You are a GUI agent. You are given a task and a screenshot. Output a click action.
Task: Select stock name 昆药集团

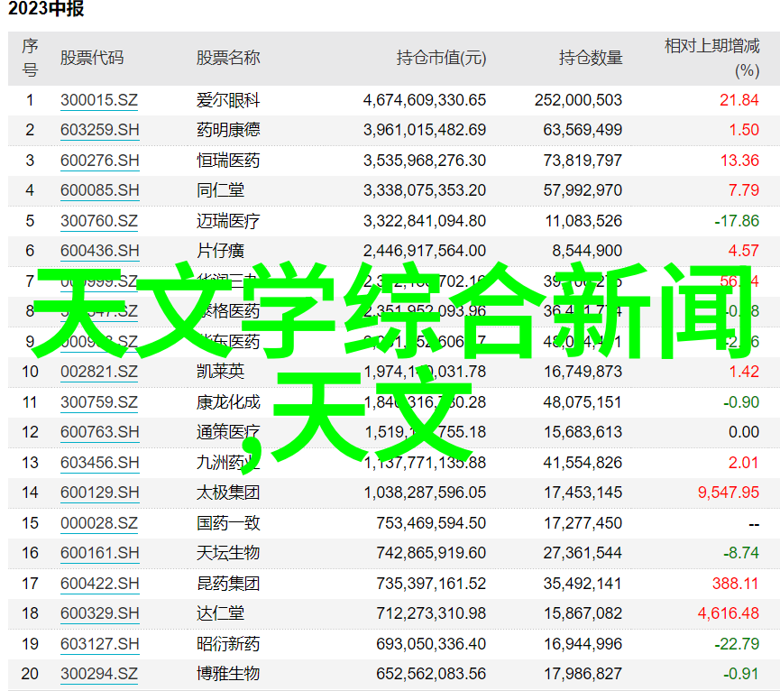[x=228, y=583]
